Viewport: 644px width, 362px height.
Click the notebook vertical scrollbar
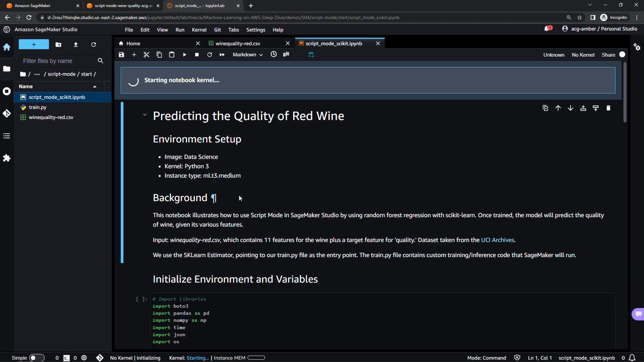coord(625,92)
